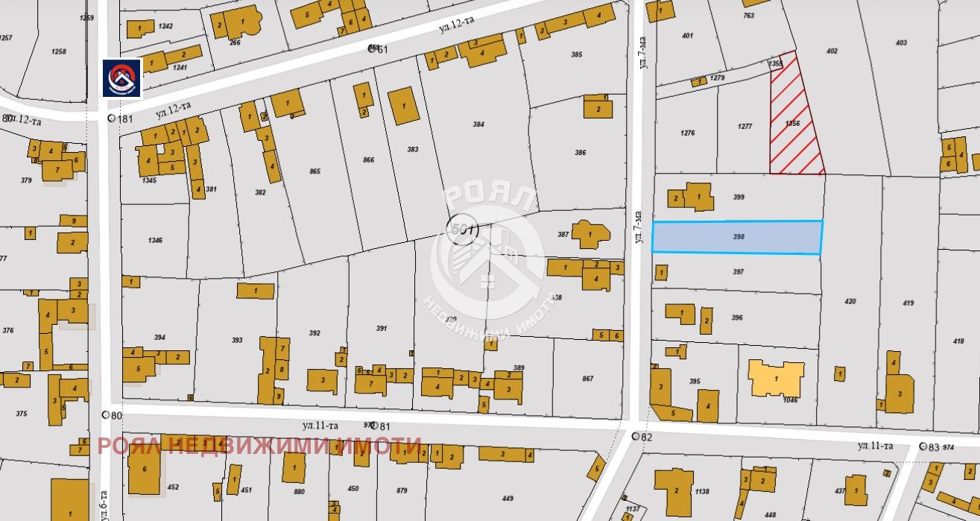Click the light orange building in parcel 1046
This screenshot has width=980, height=521.
coord(777,378)
